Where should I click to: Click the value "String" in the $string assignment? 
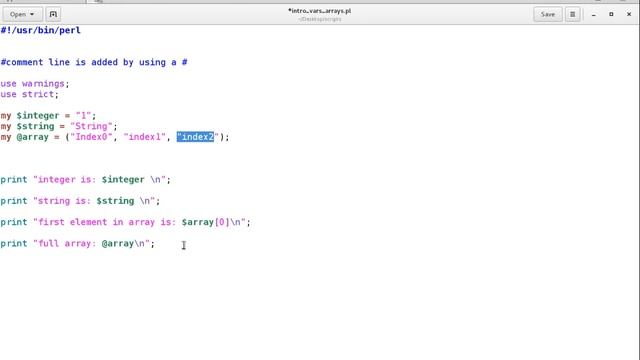91,126
